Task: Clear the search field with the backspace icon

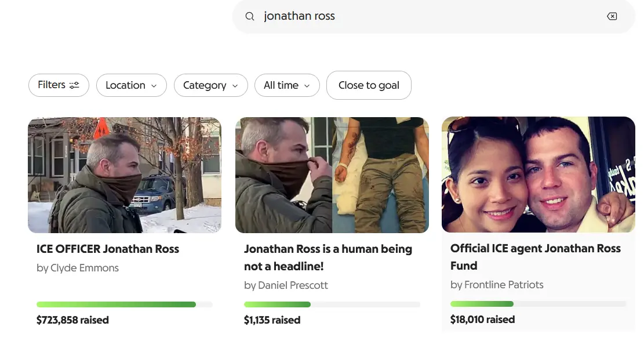Action: click(612, 16)
